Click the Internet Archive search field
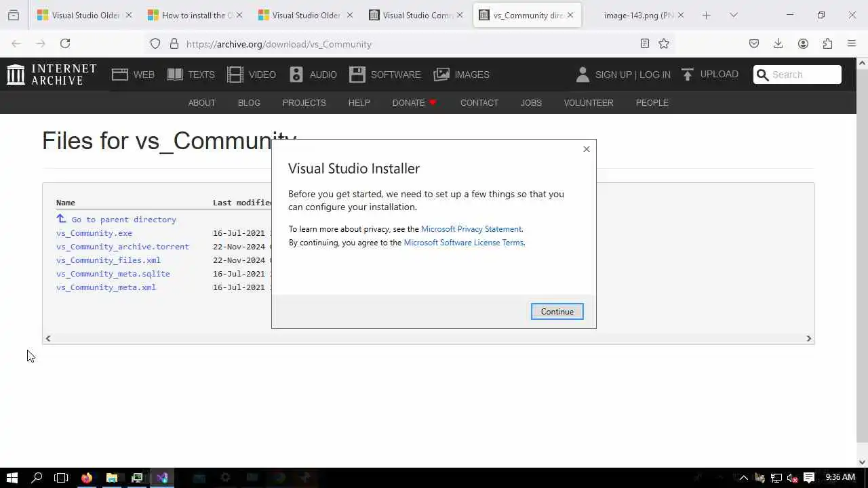 (x=797, y=75)
